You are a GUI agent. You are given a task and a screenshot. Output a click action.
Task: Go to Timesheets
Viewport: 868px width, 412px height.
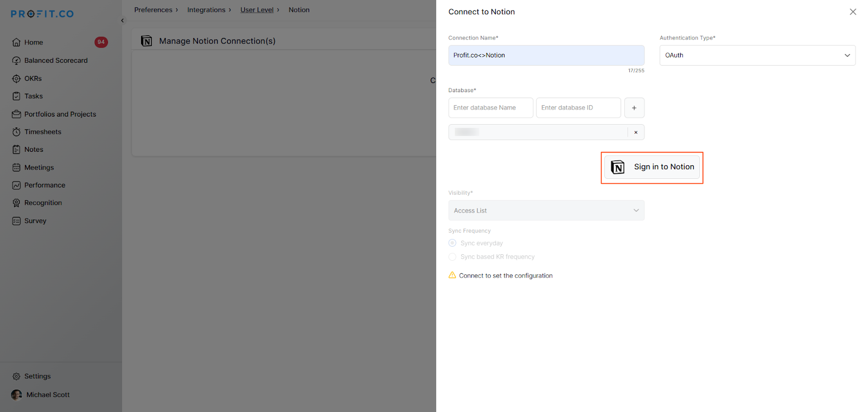tap(43, 132)
